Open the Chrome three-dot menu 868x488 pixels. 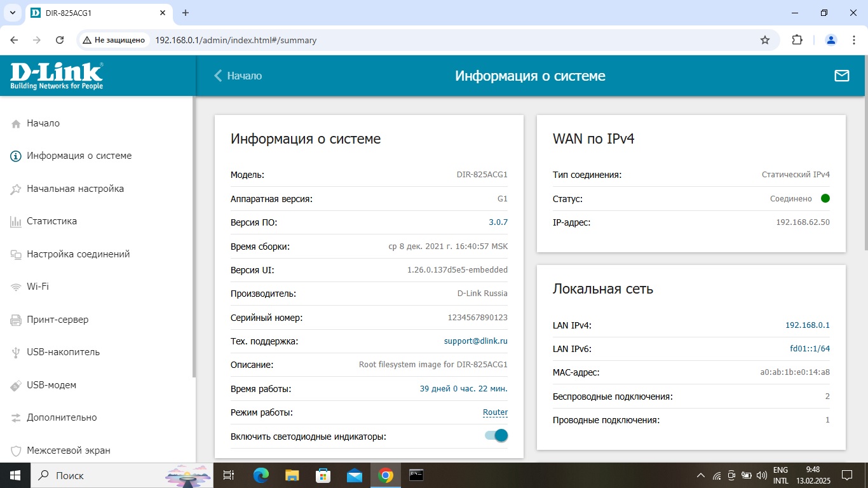pyautogui.click(x=853, y=40)
